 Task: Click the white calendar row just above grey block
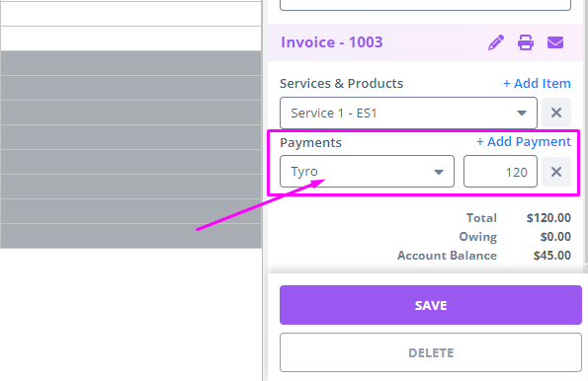coord(130,38)
